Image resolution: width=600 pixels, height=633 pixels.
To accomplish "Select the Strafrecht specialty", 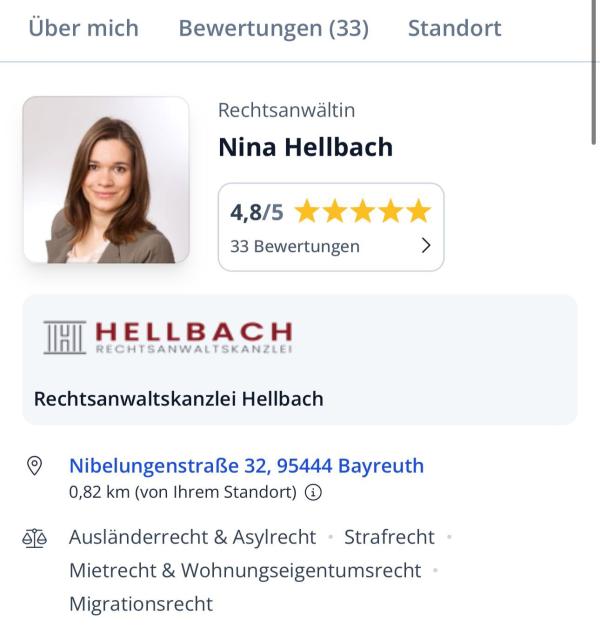I will click(389, 538).
